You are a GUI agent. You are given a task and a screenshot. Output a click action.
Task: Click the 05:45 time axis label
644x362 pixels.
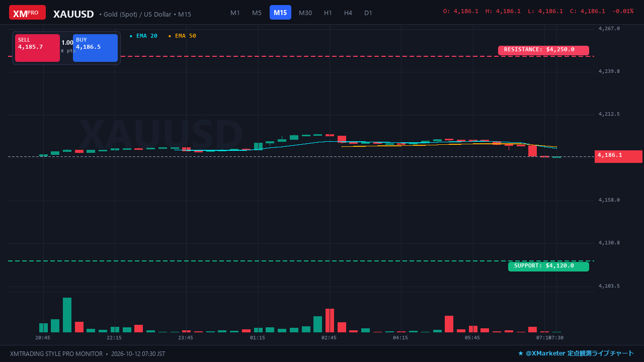pyautogui.click(x=472, y=338)
